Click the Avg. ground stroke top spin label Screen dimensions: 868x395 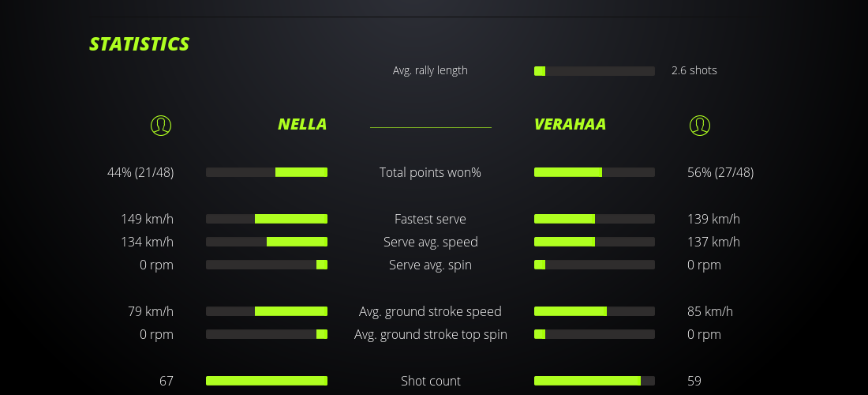click(430, 334)
